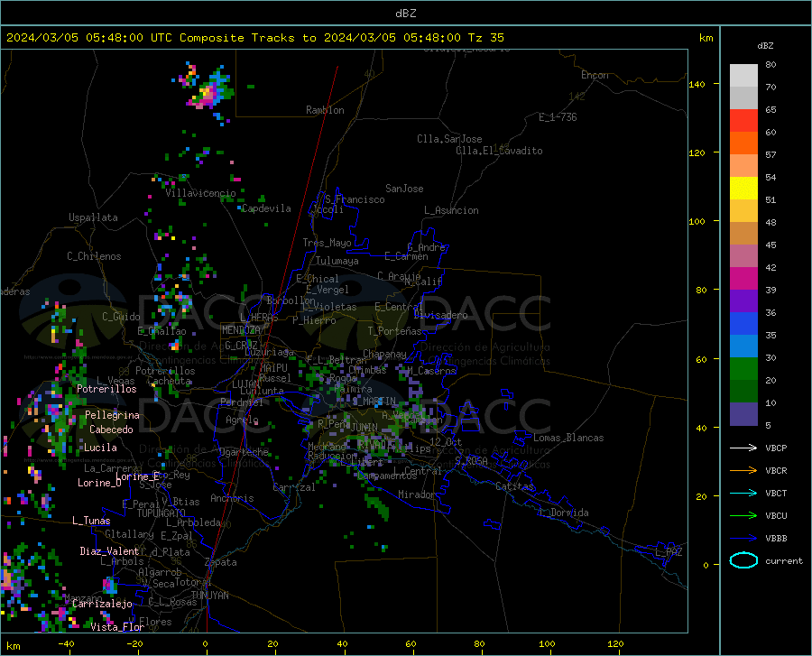Click the dBZ title at top center
The height and width of the screenshot is (656, 812).
(405, 14)
